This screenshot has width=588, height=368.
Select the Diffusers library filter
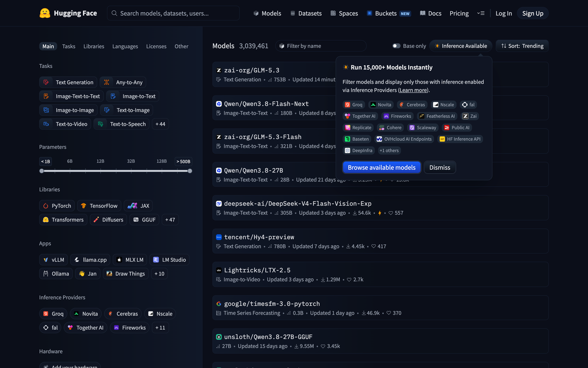coord(108,220)
